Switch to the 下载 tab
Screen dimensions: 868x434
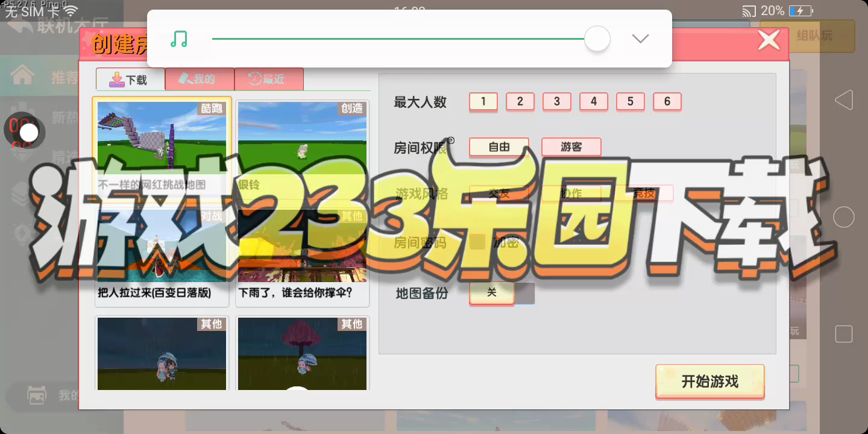coord(130,80)
